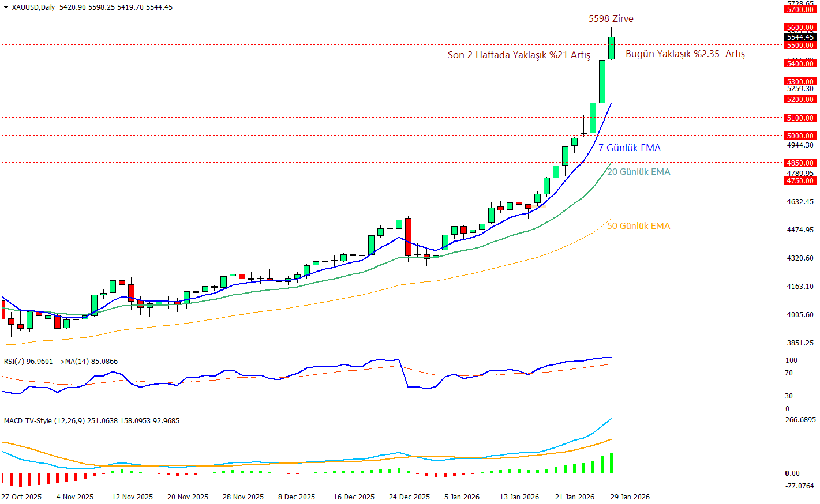Click the red 5700.00 price level tag
The height and width of the screenshot is (504, 820).
(800, 10)
